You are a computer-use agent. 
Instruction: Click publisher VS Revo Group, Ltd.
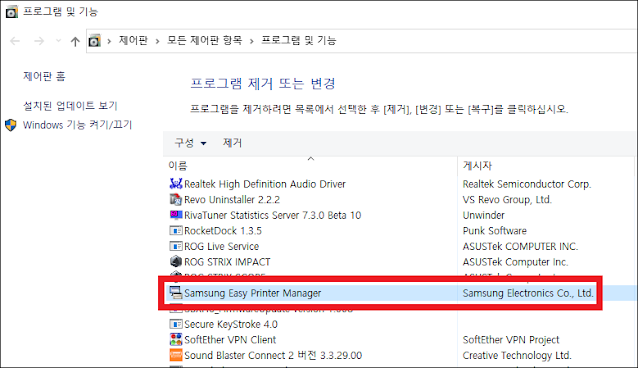(507, 199)
